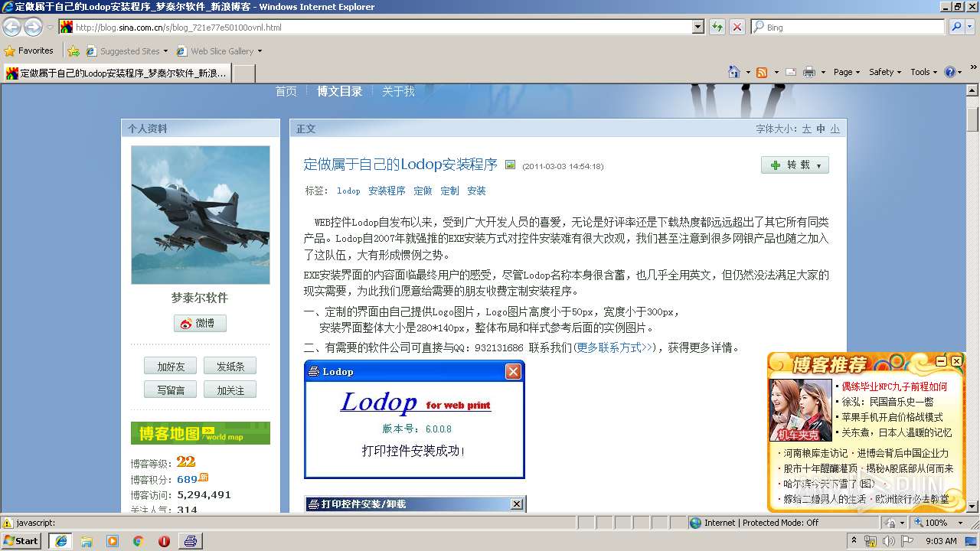Expand the 转载 button dropdown arrow

[818, 165]
